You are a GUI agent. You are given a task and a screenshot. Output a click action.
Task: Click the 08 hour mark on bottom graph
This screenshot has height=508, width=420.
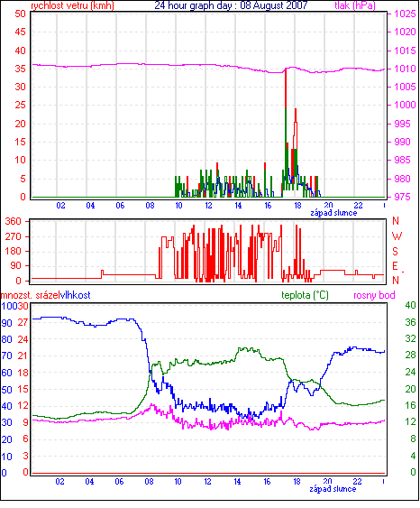point(149,482)
